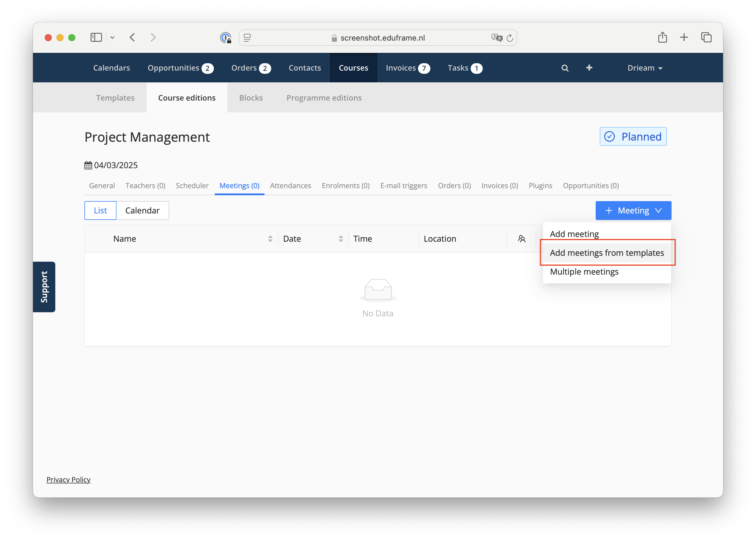Click the Time column header
Viewport: 756px width, 541px height.
coord(362,239)
